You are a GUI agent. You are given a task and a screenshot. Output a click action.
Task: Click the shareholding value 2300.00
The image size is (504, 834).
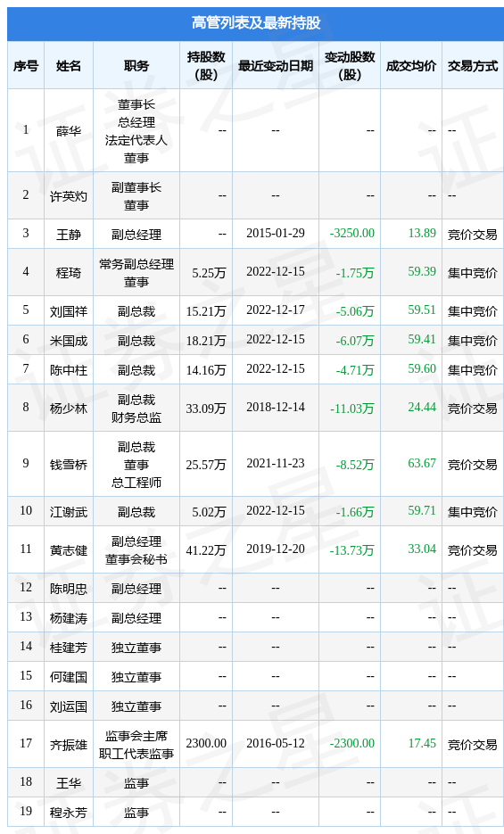click(x=206, y=743)
